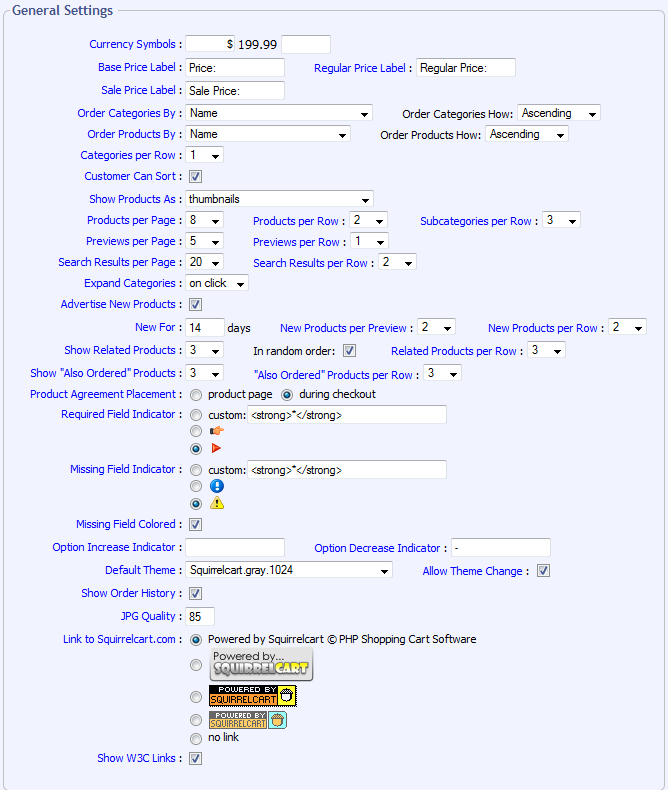Click the large gray 'Powered by Squirrelcart' badge
This screenshot has width=668, height=790.
point(261,664)
